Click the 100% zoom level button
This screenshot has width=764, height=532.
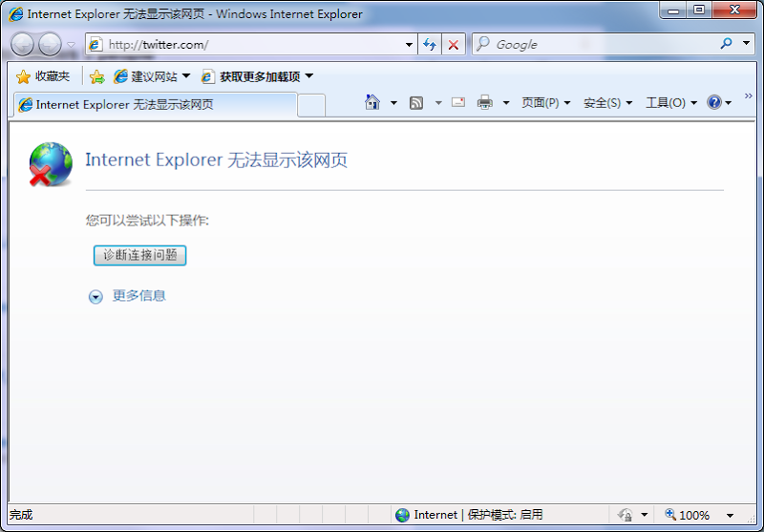click(688, 515)
